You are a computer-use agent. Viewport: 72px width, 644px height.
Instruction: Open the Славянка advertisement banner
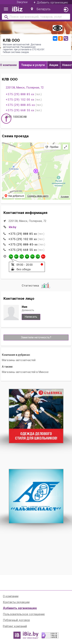(x=36, y=416)
